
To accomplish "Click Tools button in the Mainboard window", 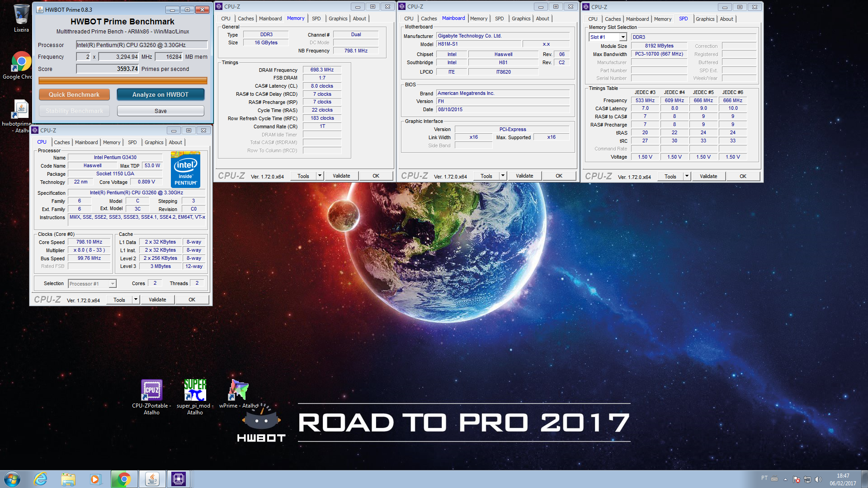I will (486, 176).
